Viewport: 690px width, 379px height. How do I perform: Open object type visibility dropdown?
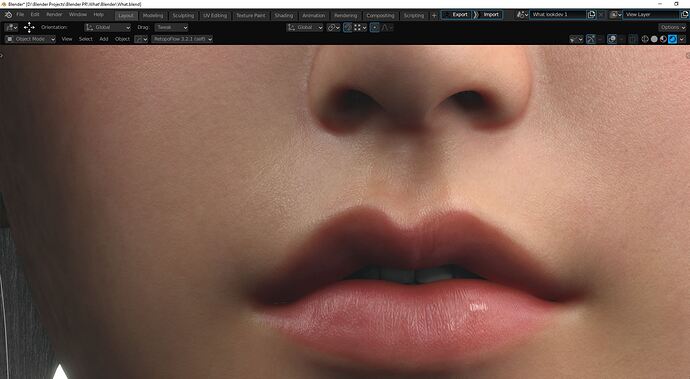(576, 39)
